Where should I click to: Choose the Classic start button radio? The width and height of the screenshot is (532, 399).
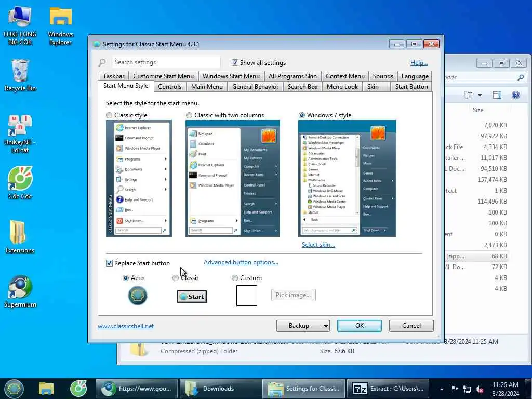pos(176,278)
